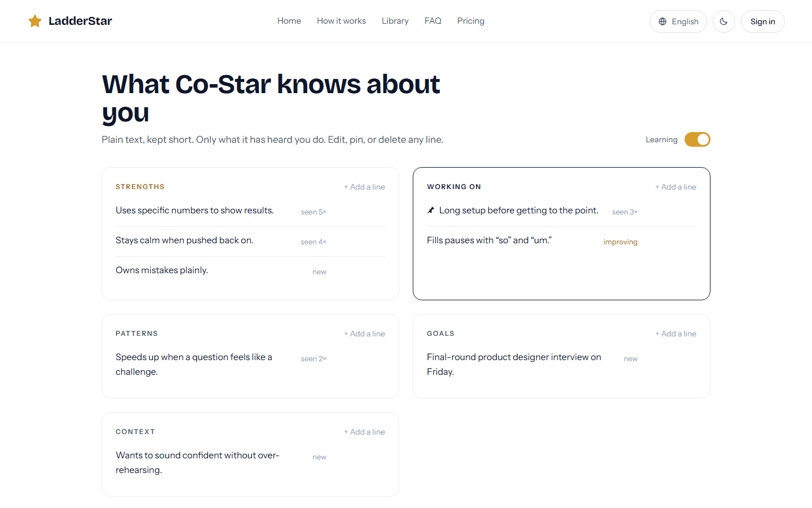Image resolution: width=812 pixels, height=508 pixels.
Task: Click the Learning label text
Action: click(661, 139)
